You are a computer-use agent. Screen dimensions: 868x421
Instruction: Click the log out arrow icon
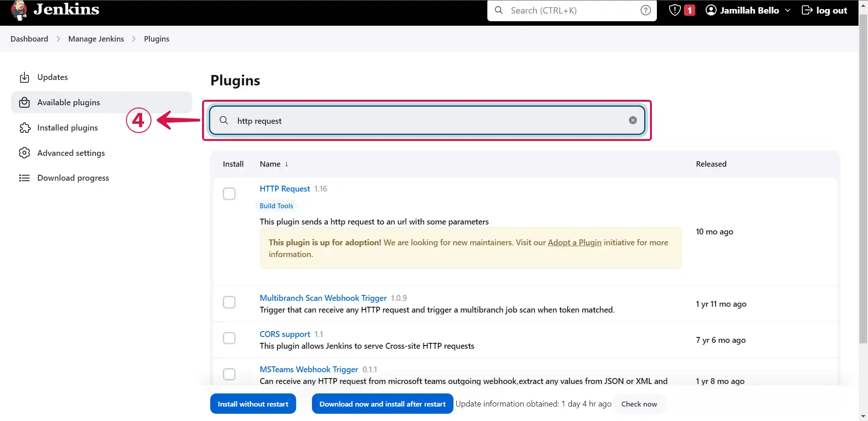tap(807, 10)
